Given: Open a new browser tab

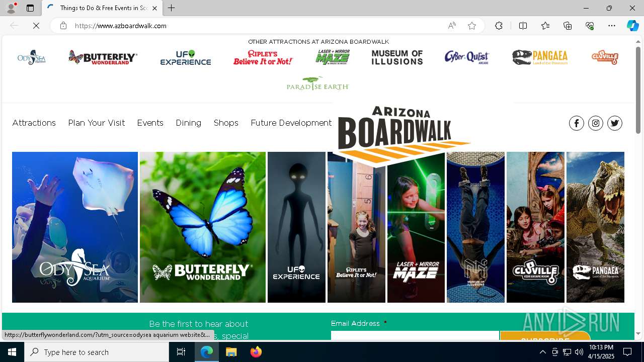Looking at the screenshot, I should tap(172, 8).
